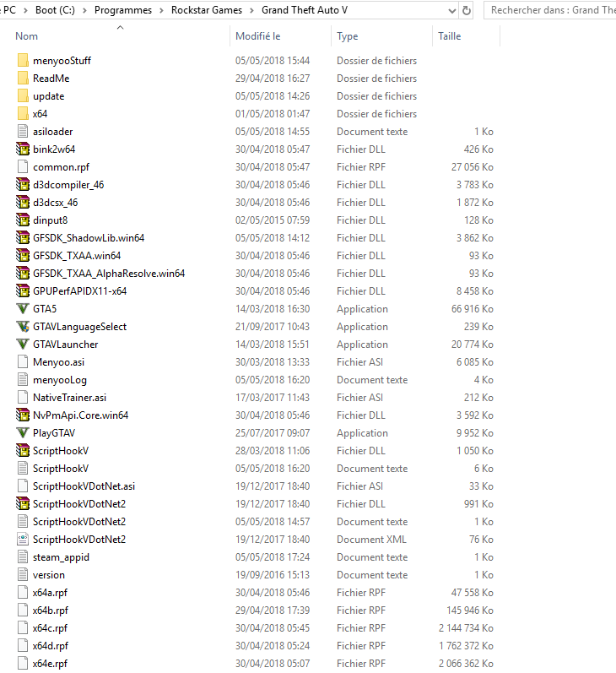Screen dimensions: 616x673
Task: Click the menyooLog document icon
Action: click(23, 380)
